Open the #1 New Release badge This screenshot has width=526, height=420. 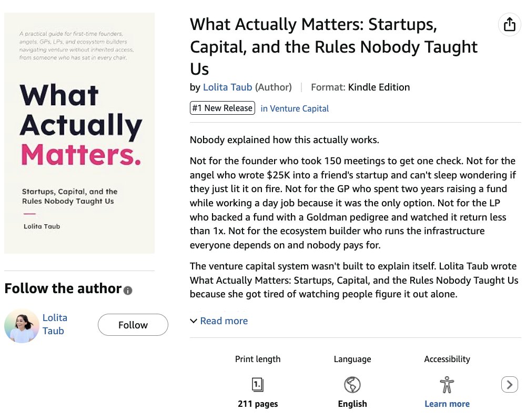click(222, 108)
